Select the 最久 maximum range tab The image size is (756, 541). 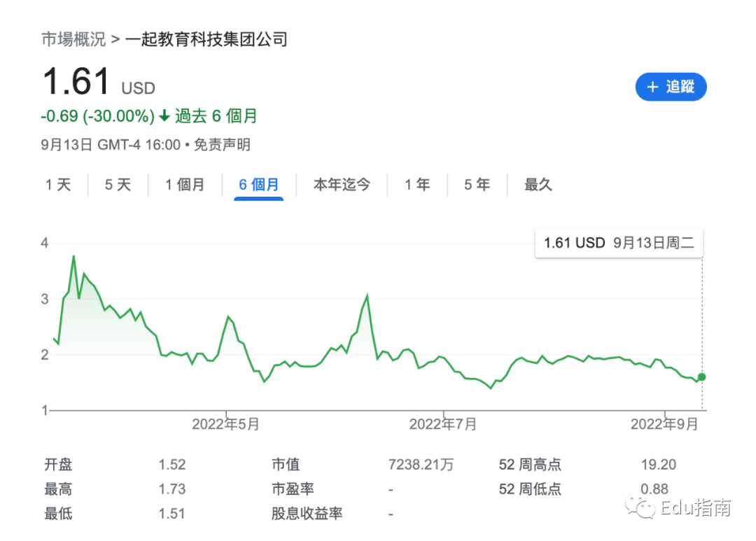pyautogui.click(x=538, y=184)
